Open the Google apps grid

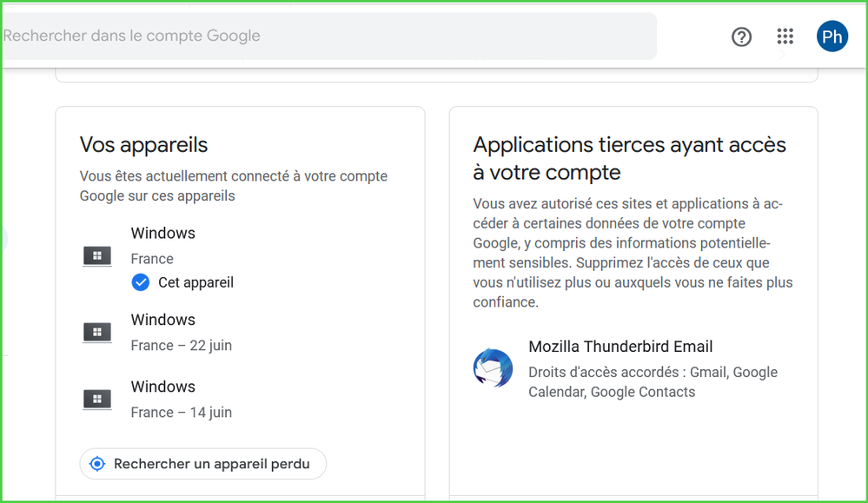[x=785, y=36]
